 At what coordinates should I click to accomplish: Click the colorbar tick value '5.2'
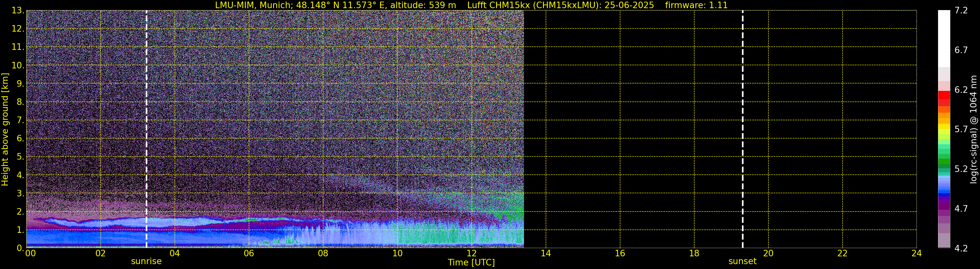(961, 169)
